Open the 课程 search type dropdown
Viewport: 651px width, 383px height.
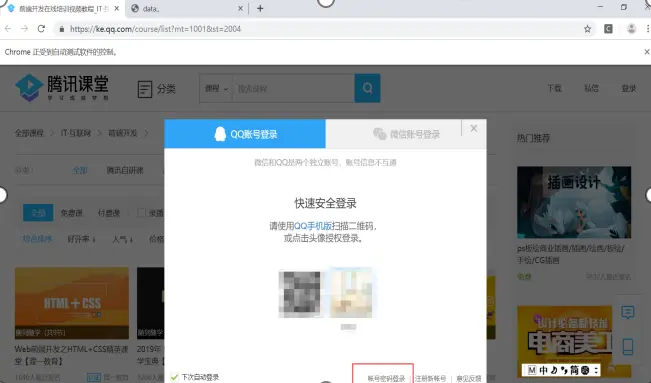pyautogui.click(x=216, y=88)
